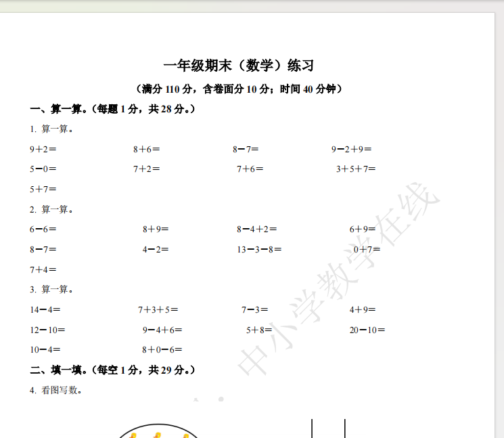The width and height of the screenshot is (504, 438).
Task: Select heading 二、填一填。(每空1分，共29分。)
Action: point(112,370)
